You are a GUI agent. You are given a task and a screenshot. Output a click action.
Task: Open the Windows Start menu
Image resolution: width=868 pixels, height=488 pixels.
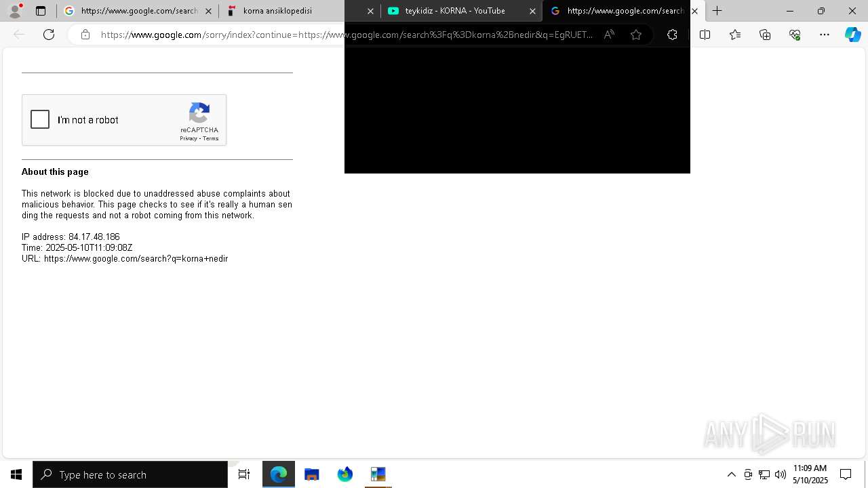16,474
